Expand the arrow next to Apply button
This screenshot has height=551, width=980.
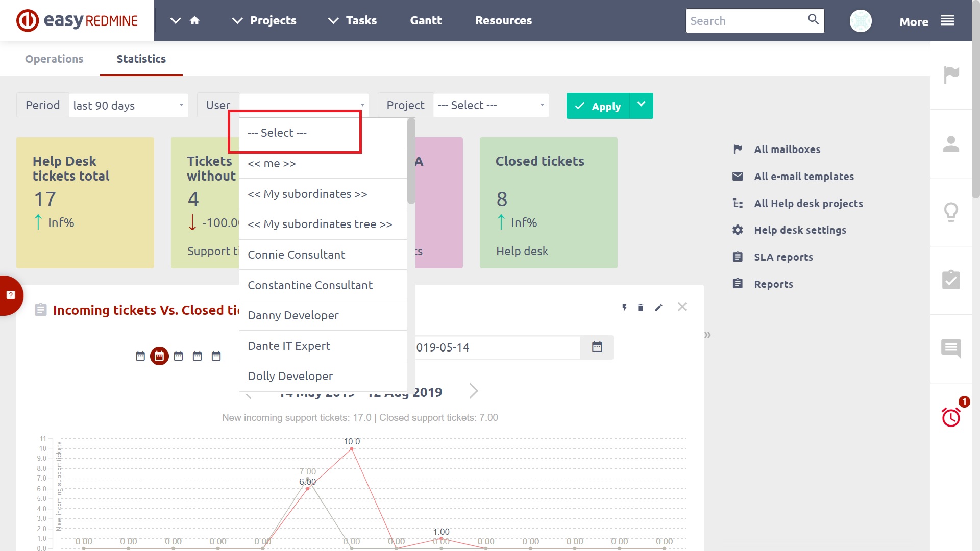642,106
